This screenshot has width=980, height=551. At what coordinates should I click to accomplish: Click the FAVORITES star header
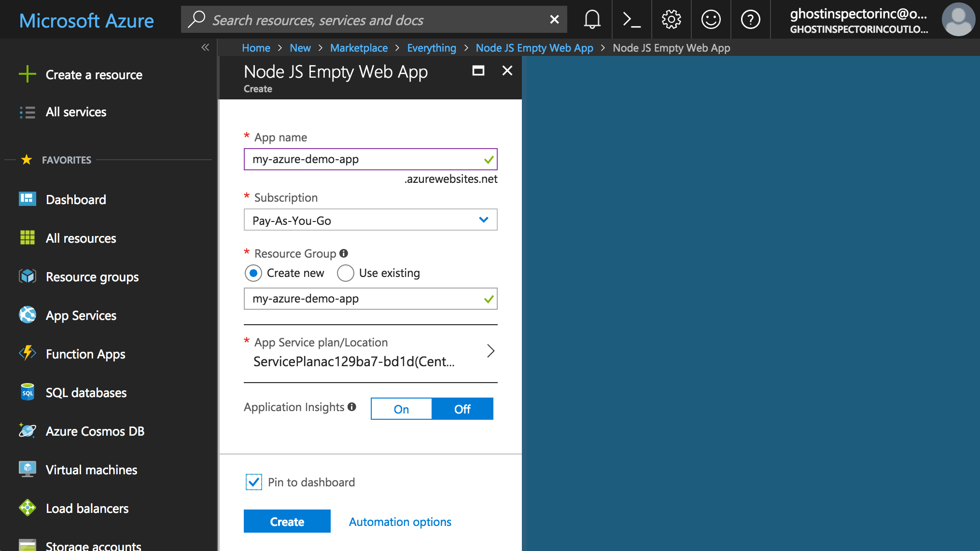point(27,159)
